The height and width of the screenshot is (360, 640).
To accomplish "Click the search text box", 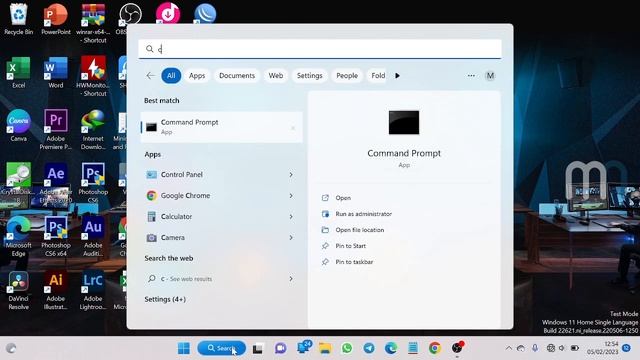I will tap(320, 49).
